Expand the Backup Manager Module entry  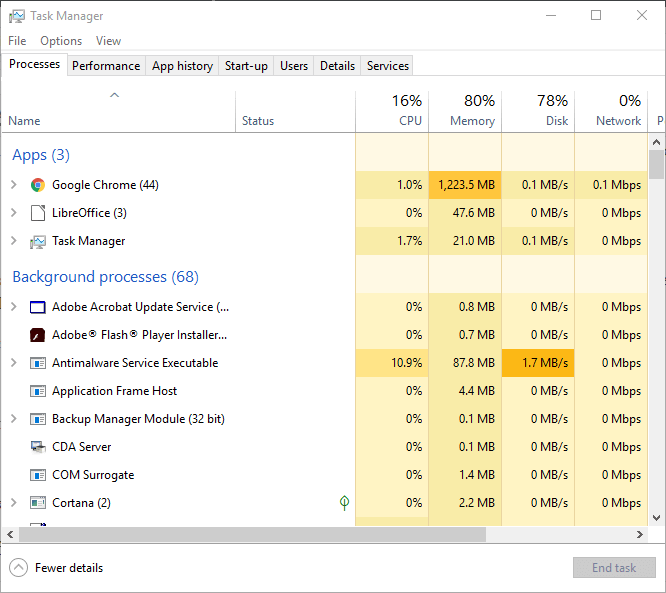14,419
